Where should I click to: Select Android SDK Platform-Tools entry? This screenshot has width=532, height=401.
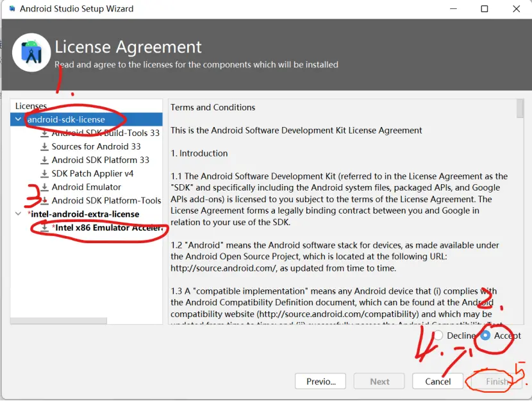(106, 200)
